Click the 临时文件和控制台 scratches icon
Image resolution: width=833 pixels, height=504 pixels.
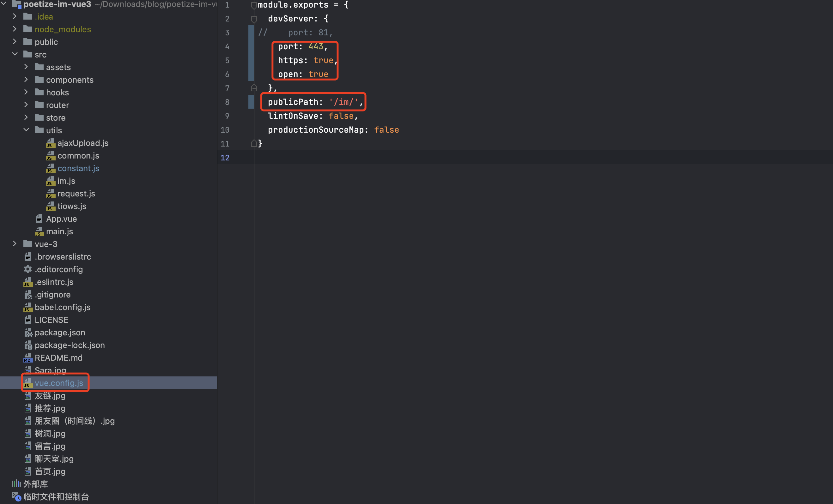click(16, 496)
